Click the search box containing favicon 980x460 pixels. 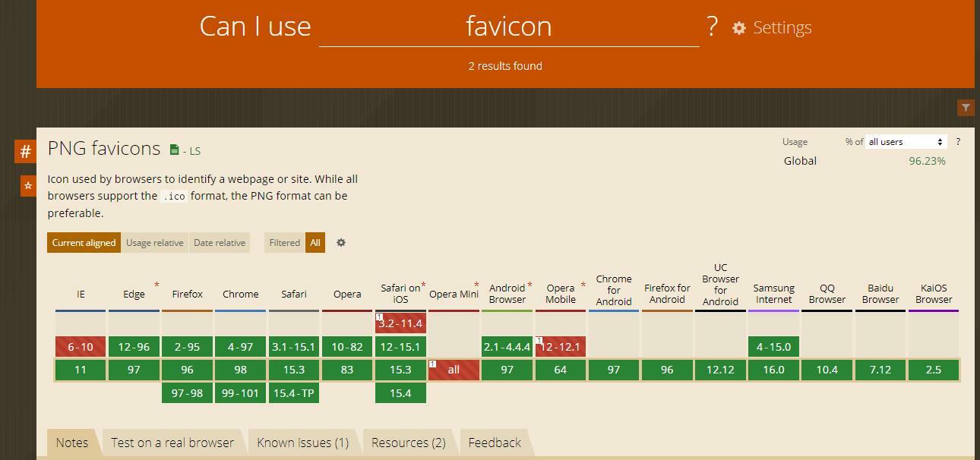509,27
